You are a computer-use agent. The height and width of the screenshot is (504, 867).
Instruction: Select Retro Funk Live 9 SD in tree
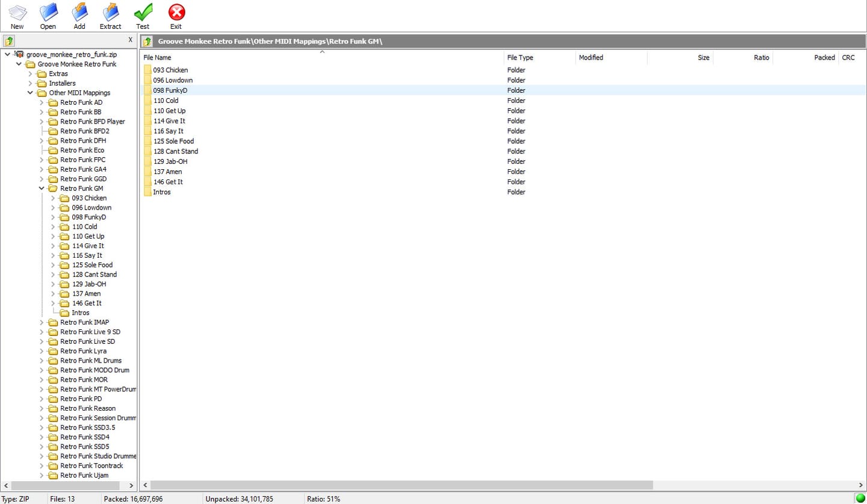pos(90,332)
